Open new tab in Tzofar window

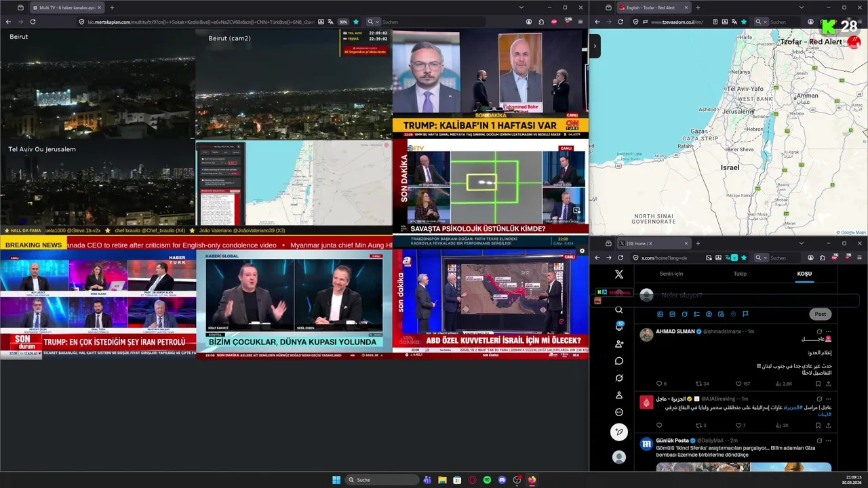[x=698, y=7]
